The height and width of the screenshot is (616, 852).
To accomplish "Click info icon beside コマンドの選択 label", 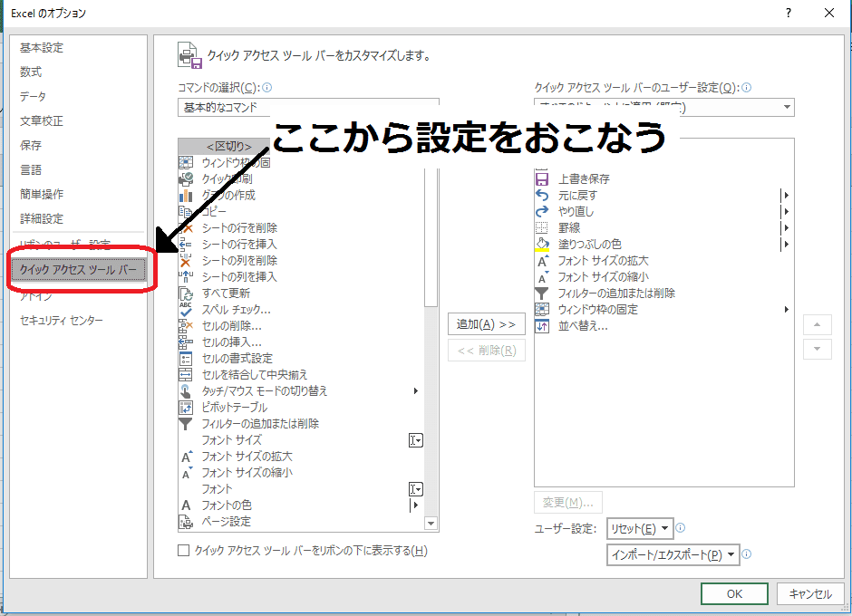I will (x=266, y=88).
